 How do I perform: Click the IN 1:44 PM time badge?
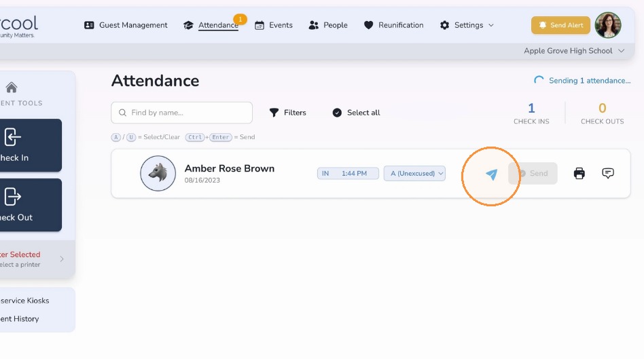(x=348, y=173)
